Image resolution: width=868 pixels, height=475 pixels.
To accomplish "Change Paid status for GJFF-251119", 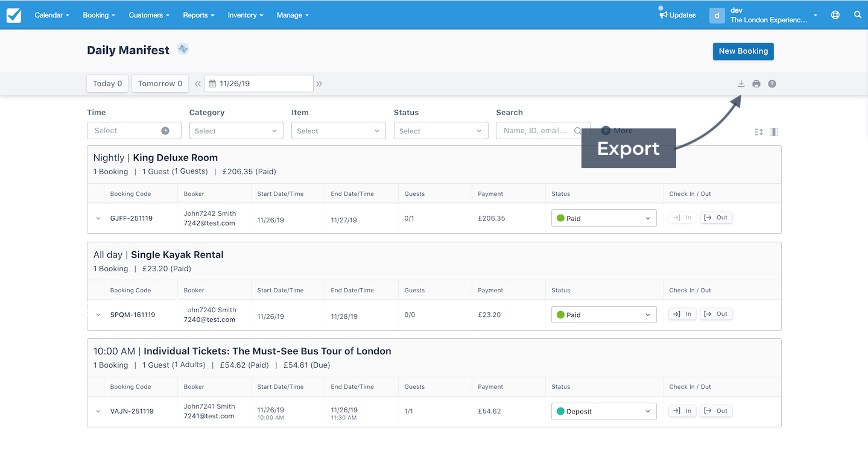I will [604, 218].
